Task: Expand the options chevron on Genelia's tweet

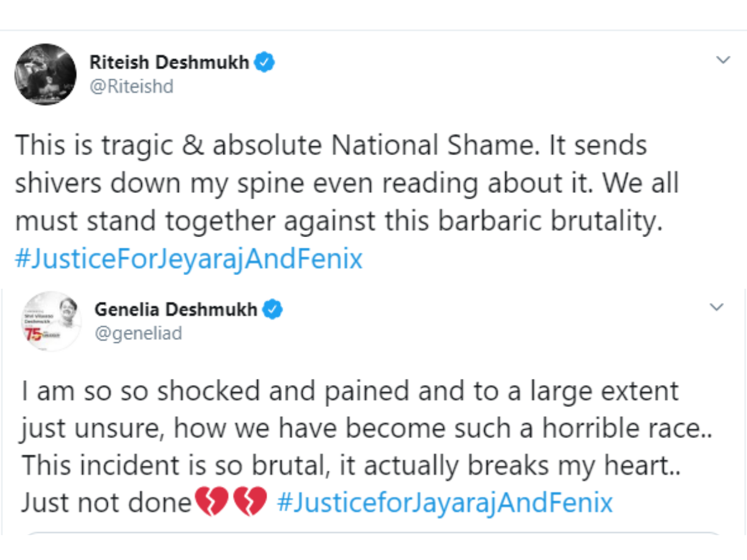Action: point(717,307)
